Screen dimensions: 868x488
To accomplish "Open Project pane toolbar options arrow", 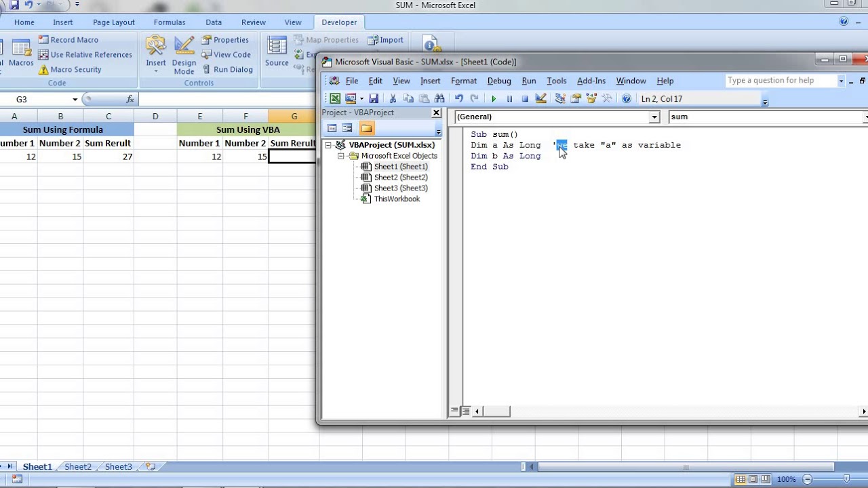I will [x=438, y=131].
